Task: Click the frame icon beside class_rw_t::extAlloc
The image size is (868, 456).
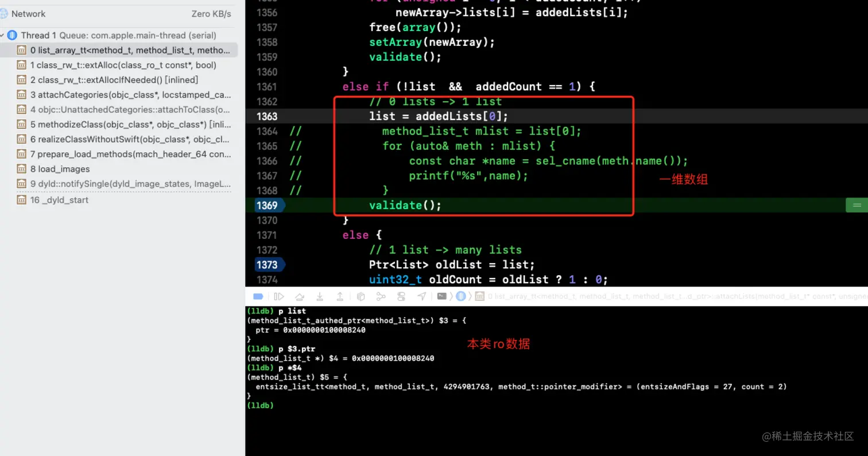Action: pos(21,65)
